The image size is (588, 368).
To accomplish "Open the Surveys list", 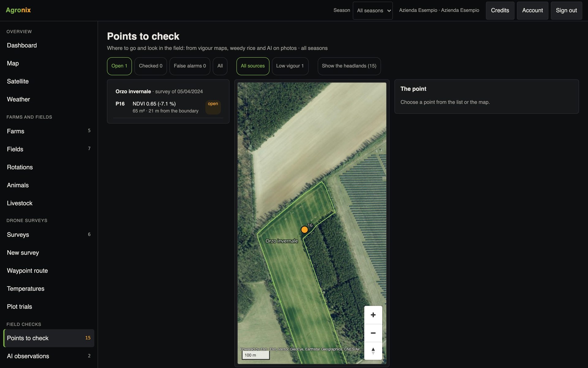I will pos(49,235).
